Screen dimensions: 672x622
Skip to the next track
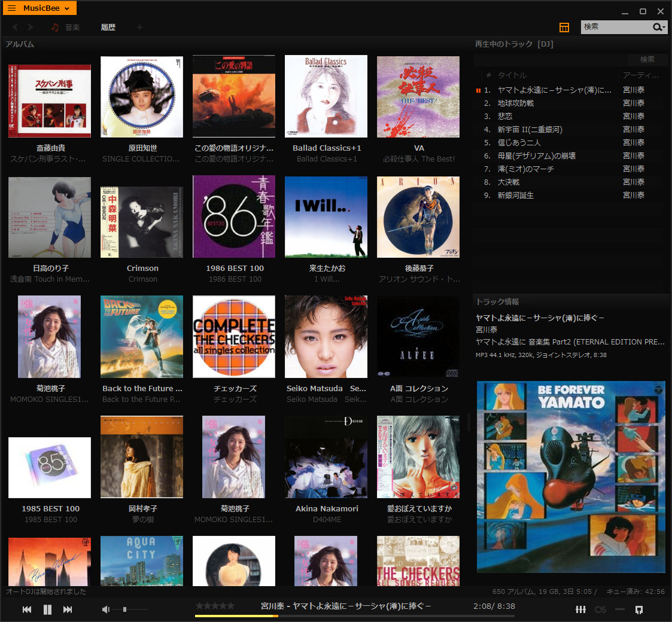tap(68, 609)
